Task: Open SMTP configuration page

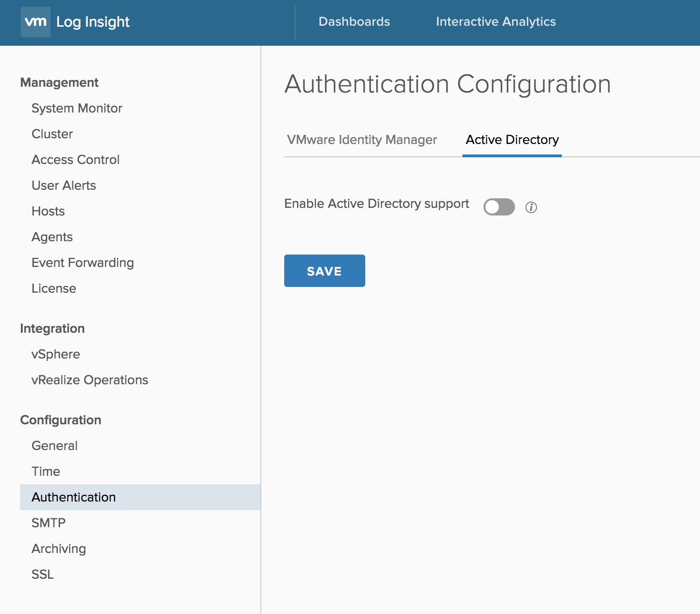Action: coord(48,523)
